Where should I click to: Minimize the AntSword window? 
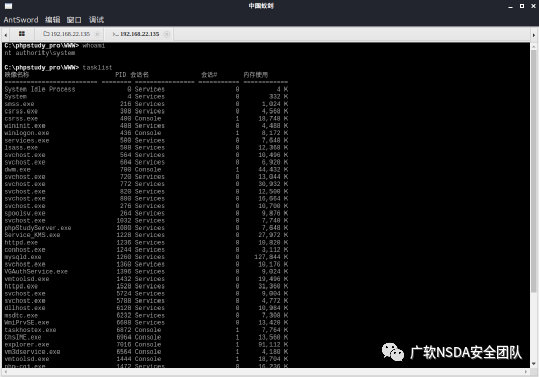pyautogui.click(x=510, y=6)
